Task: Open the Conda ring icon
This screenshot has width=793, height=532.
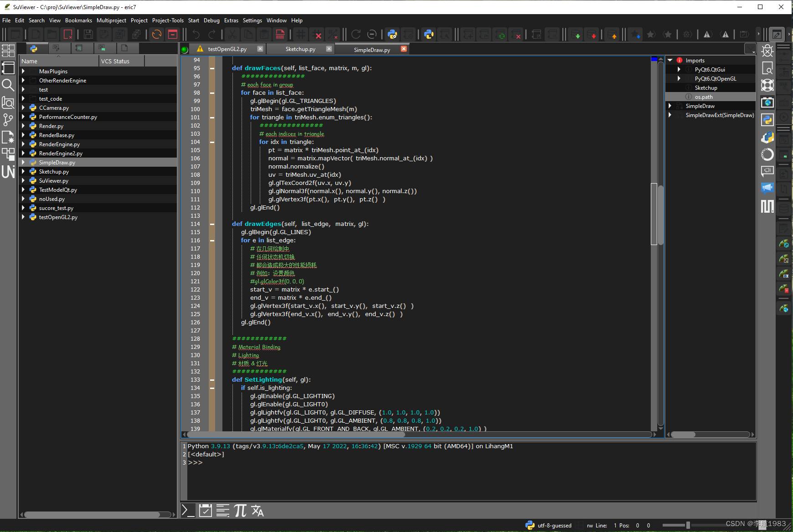Action: coord(767,154)
